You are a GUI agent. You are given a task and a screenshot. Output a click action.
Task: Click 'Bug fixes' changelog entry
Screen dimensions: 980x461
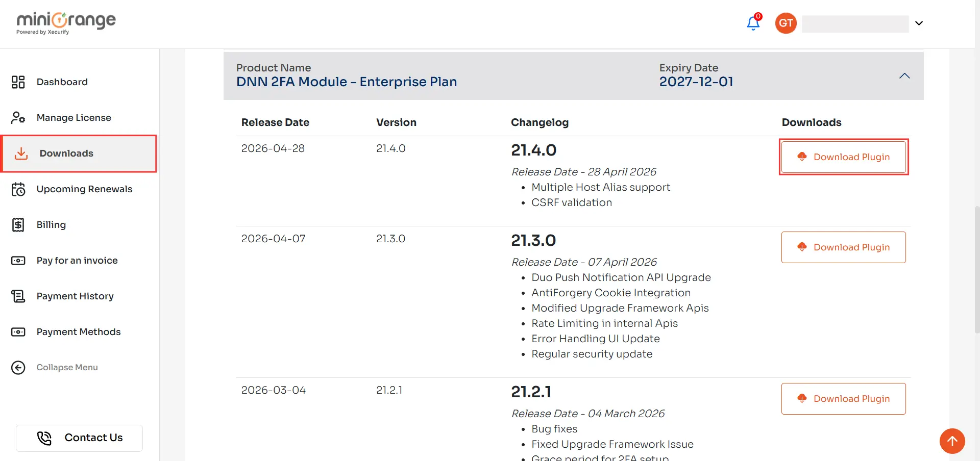point(554,429)
